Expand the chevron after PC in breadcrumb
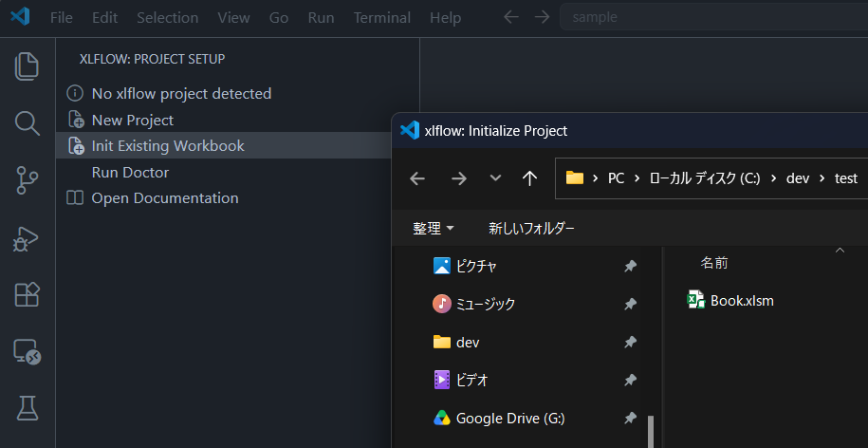Image resolution: width=868 pixels, height=448 pixels. [637, 178]
